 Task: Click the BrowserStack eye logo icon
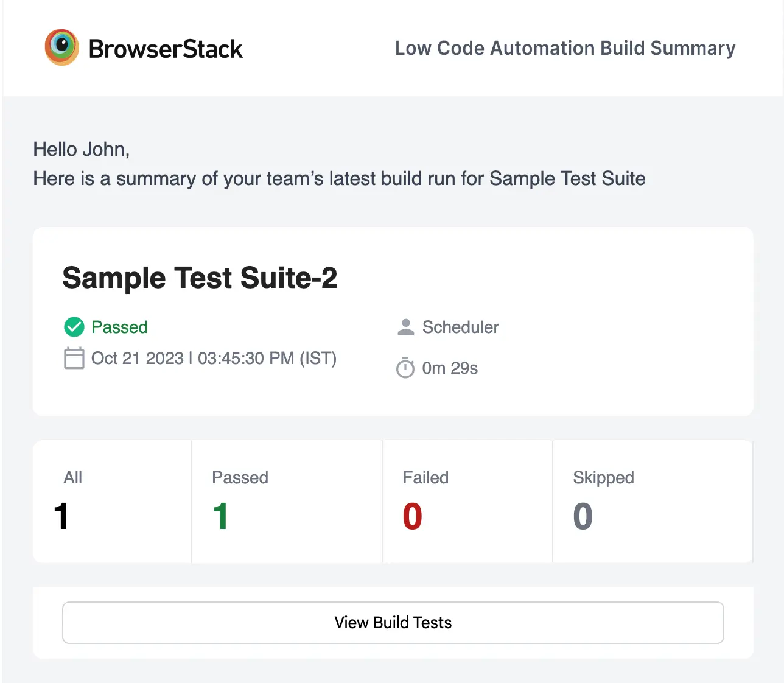tap(61, 47)
